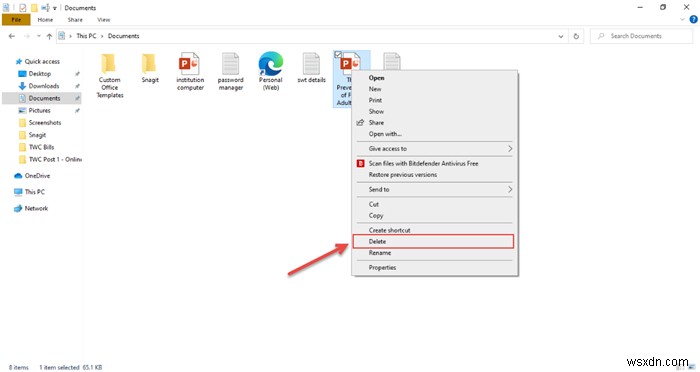Image resolution: width=700 pixels, height=372 pixels.
Task: Uncheck the selected PowerPoint file's checkbox
Action: (338, 54)
